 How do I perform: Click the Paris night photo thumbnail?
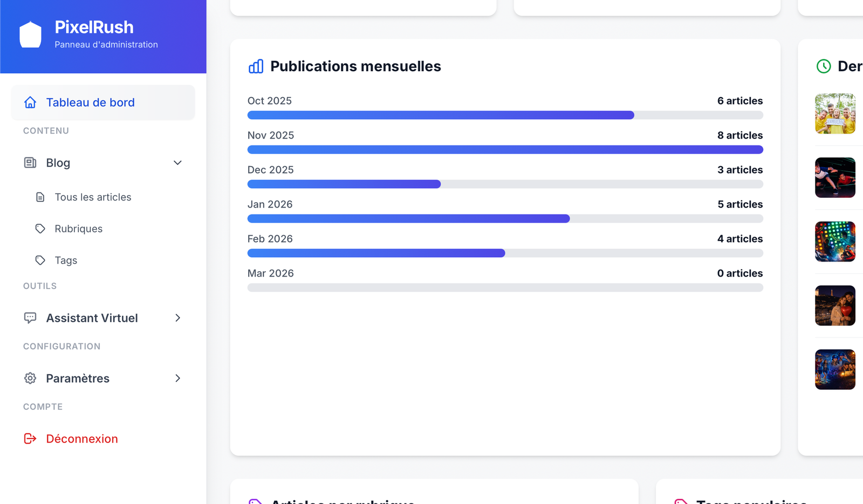(x=835, y=306)
